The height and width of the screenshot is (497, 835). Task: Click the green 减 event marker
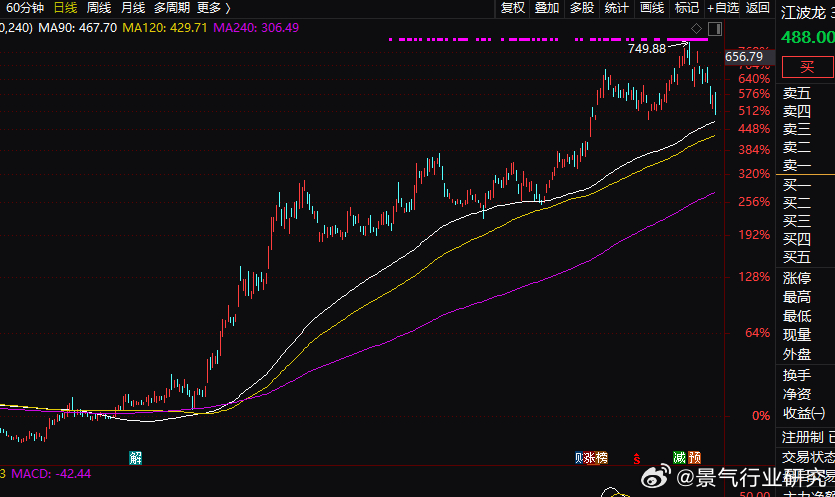point(680,458)
